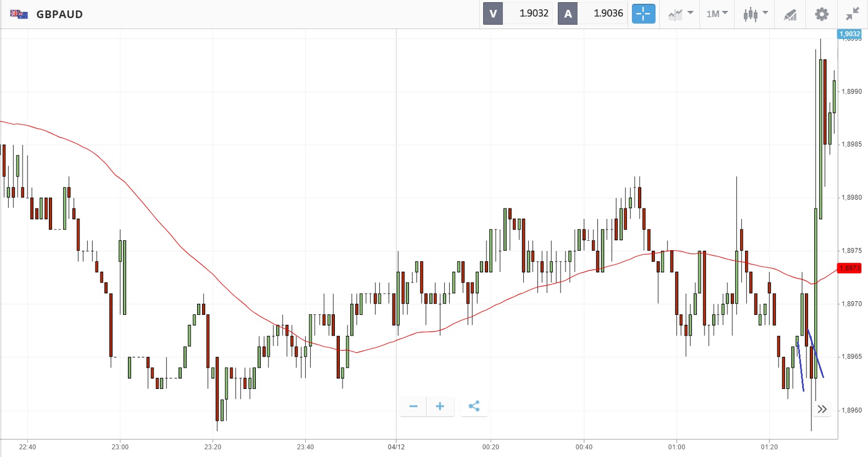Click the 04/12 date axis label
Viewport: 868px width, 457px height.
tap(396, 447)
